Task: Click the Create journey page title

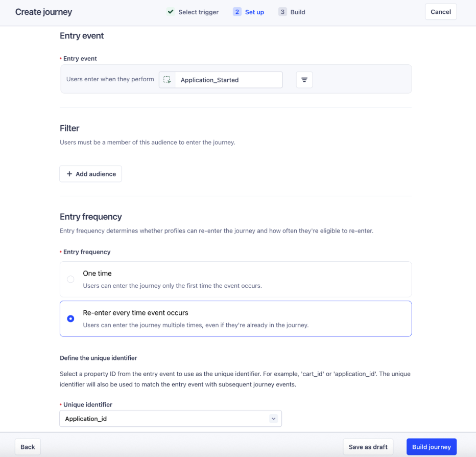Action: coord(43,12)
